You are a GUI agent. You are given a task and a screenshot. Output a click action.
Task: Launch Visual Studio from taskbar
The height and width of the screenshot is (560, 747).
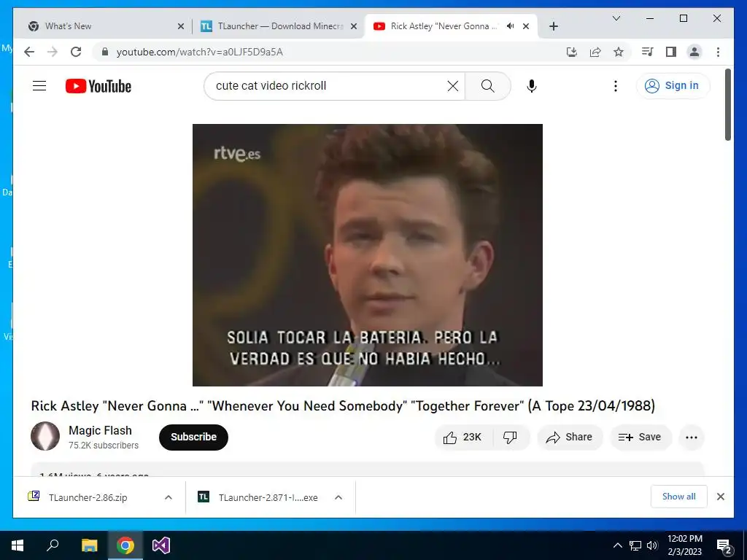(161, 545)
